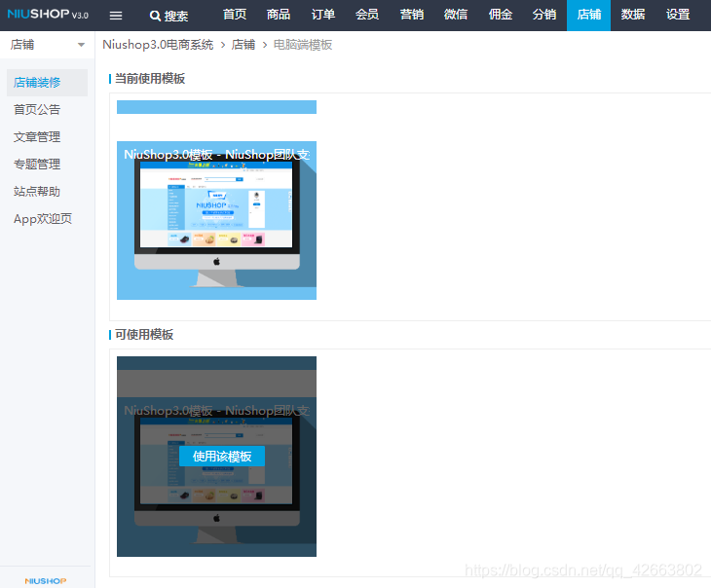Open the 会员 top menu
This screenshot has width=711, height=588.
tap(367, 15)
